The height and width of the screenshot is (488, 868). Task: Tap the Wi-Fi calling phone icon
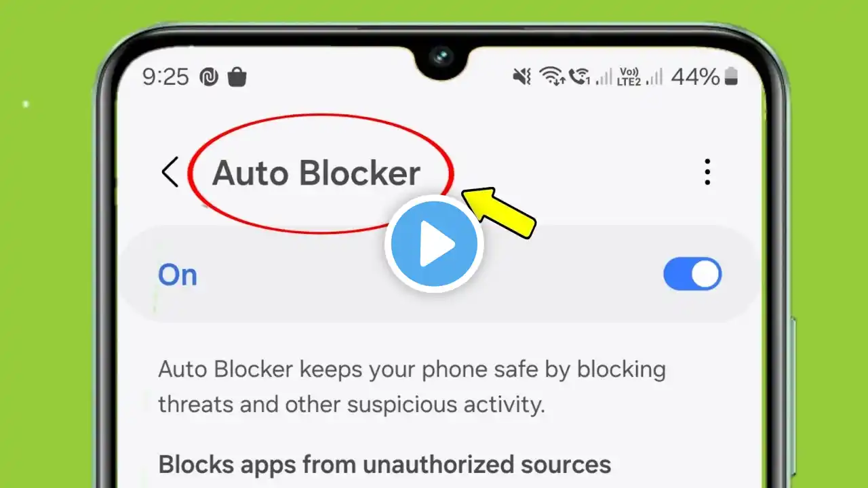point(580,77)
